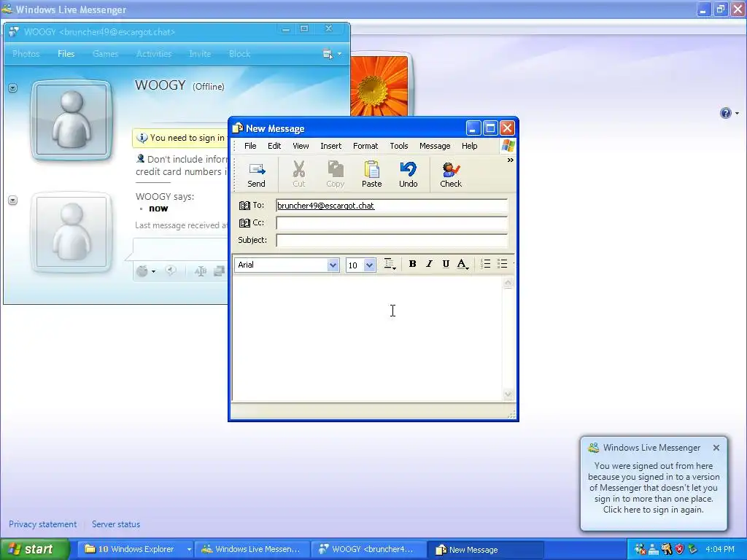Click the message body scroll up arrow
747x560 pixels.
tap(508, 284)
